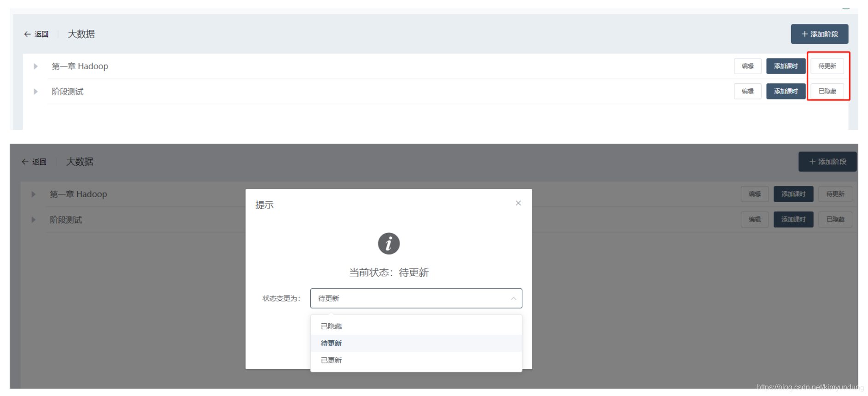Expand 阶段测试 row in the top panel

[35, 92]
